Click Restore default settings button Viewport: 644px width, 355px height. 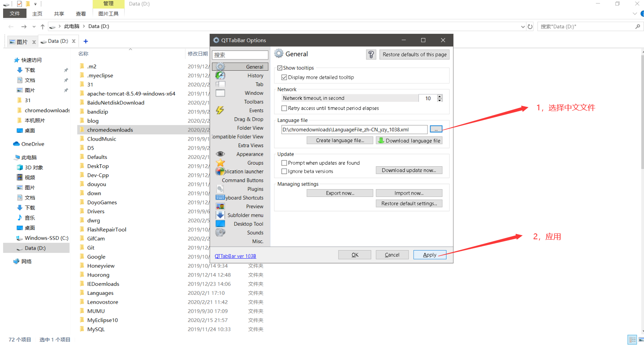(409, 204)
